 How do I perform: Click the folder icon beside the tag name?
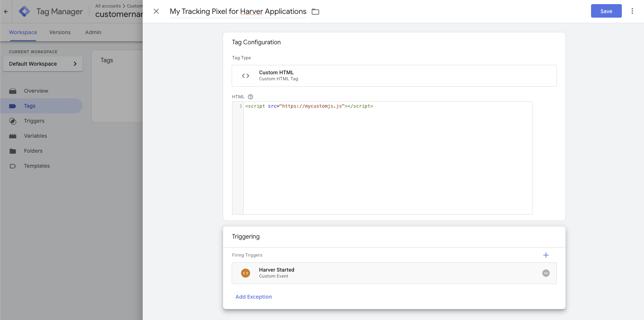tap(315, 12)
